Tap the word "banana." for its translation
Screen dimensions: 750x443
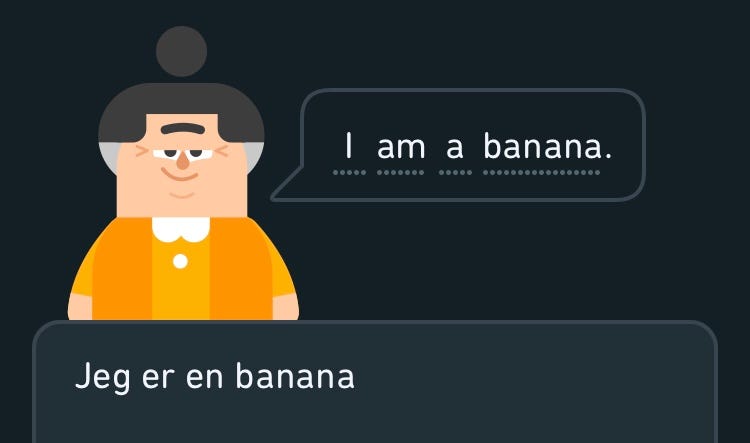click(548, 145)
